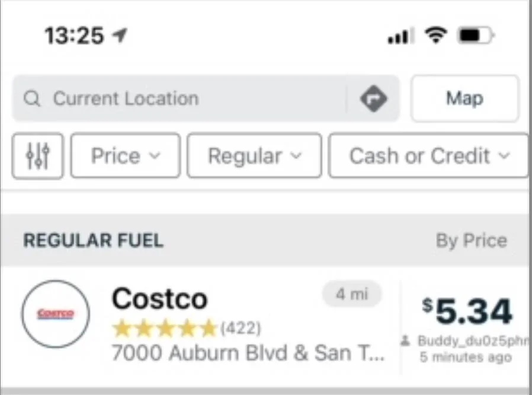This screenshot has height=395, width=532.
Task: Expand the Regular fuel type dropdown
Action: click(254, 155)
